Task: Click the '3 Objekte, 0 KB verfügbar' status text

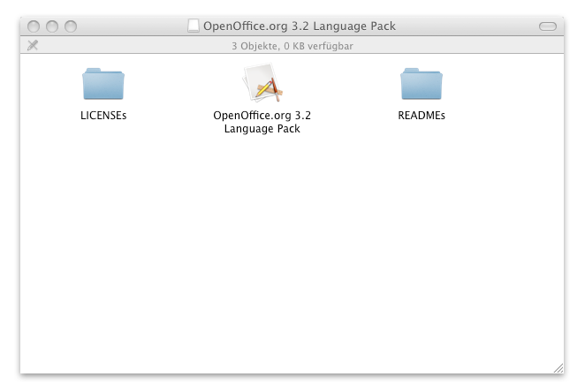Action: [292, 45]
